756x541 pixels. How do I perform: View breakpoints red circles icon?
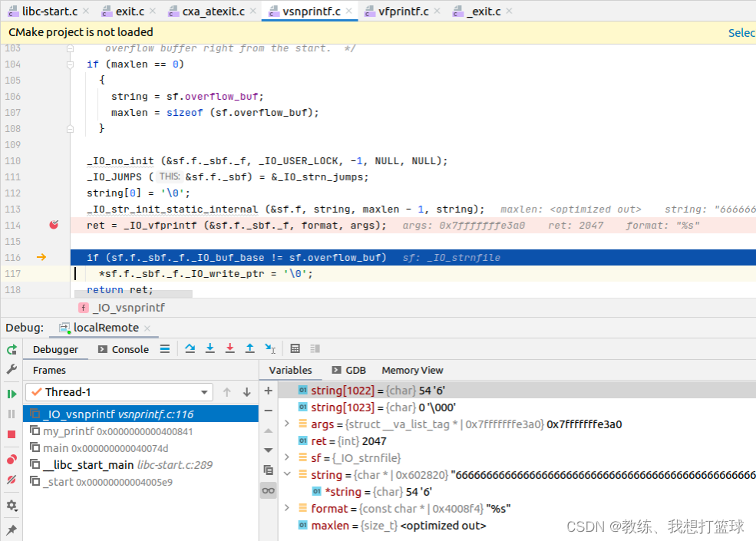(x=12, y=459)
